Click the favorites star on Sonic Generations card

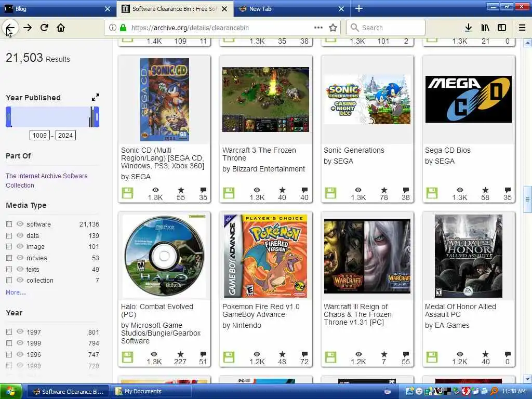[384, 190]
